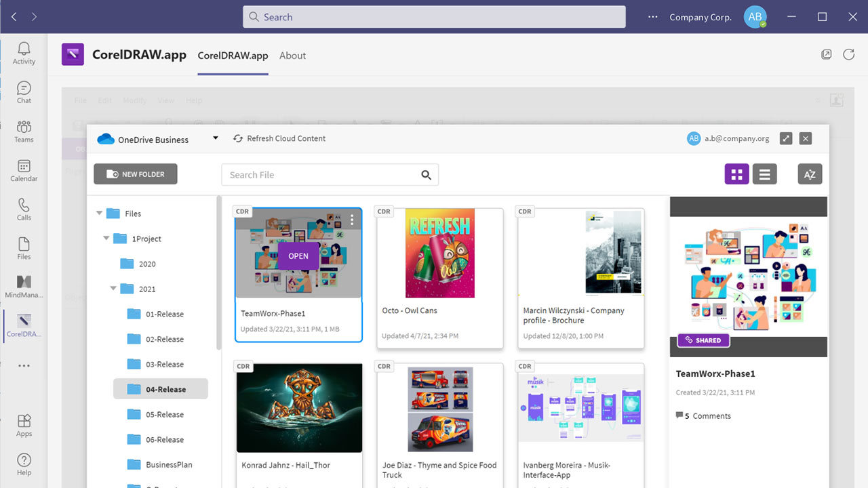The width and height of the screenshot is (868, 488).
Task: Click the NEW FOLDER button
Action: (x=135, y=174)
